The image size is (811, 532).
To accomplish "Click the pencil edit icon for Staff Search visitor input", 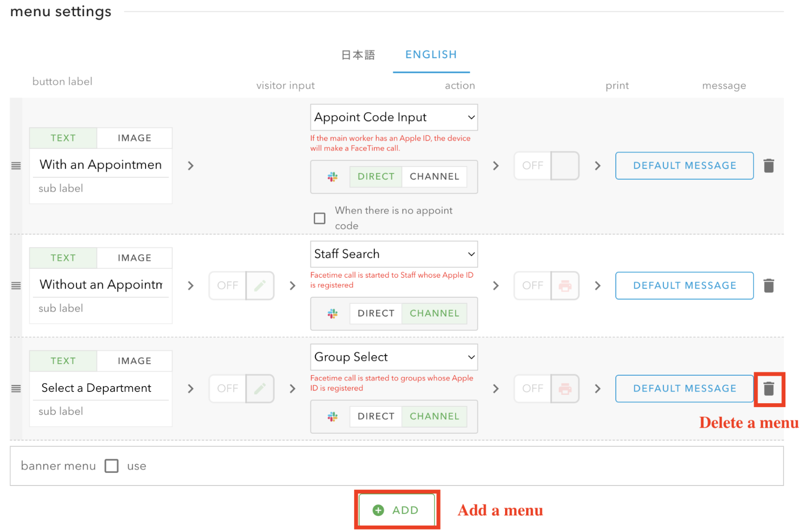I will tap(260, 285).
